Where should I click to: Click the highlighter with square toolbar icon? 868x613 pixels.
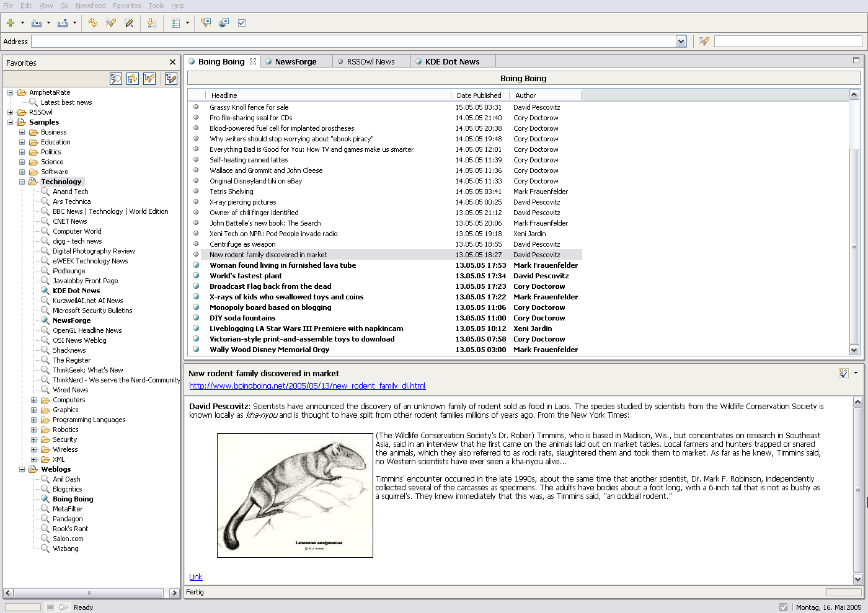pos(206,23)
